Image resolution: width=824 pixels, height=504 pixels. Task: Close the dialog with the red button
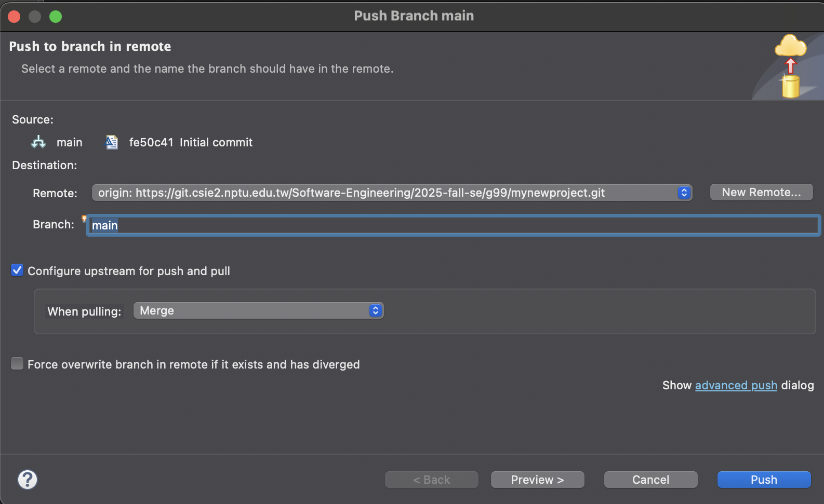15,17
